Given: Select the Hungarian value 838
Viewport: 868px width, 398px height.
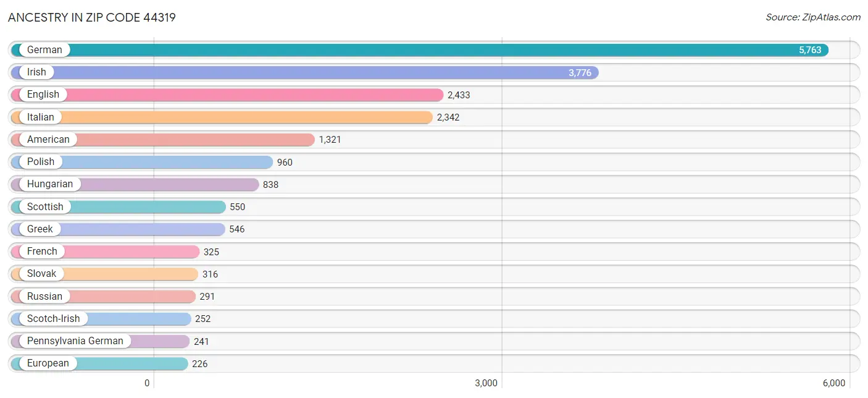Looking at the screenshot, I should pyautogui.click(x=270, y=185).
